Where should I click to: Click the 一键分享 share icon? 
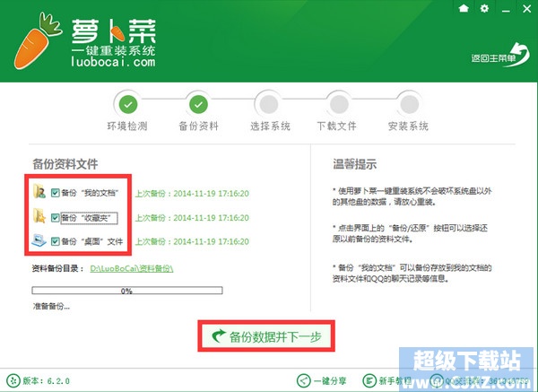point(303,380)
